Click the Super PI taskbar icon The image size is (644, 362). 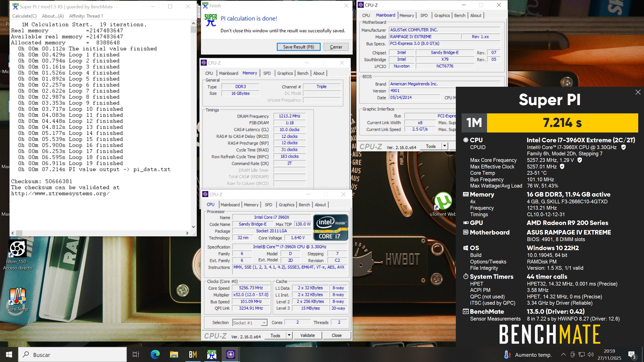[212, 354]
